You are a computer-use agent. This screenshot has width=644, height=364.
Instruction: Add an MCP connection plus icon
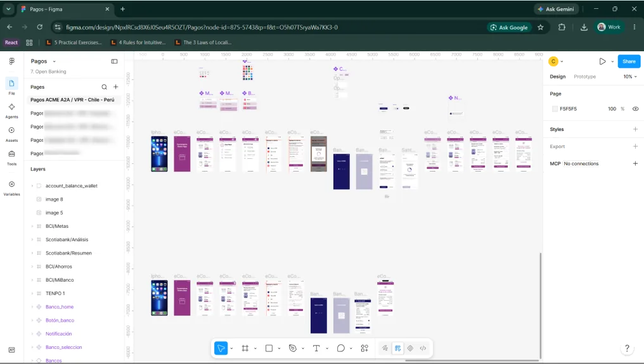pos(635,163)
